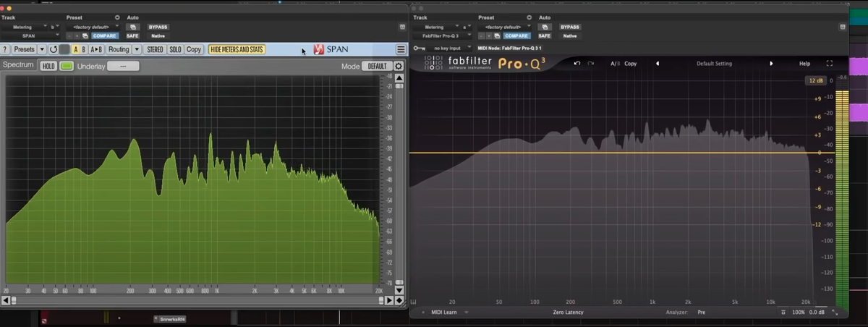Open Zero Latency processing mode menu
868x327 pixels.
click(x=568, y=313)
